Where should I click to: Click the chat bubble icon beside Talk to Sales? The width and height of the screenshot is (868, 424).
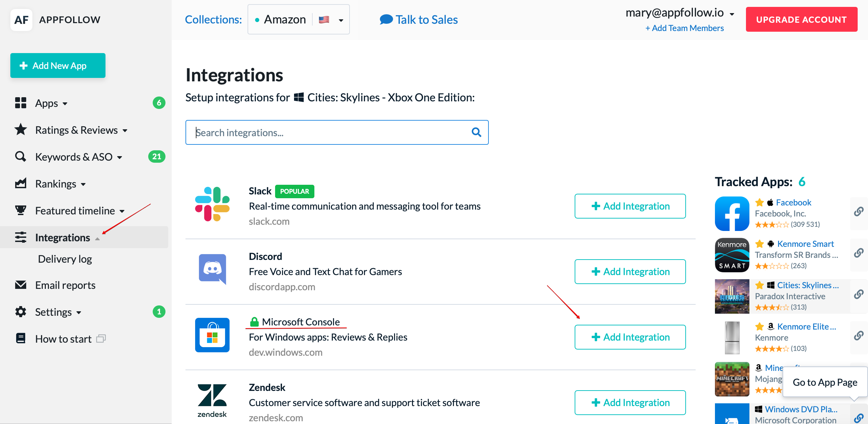pos(386,20)
